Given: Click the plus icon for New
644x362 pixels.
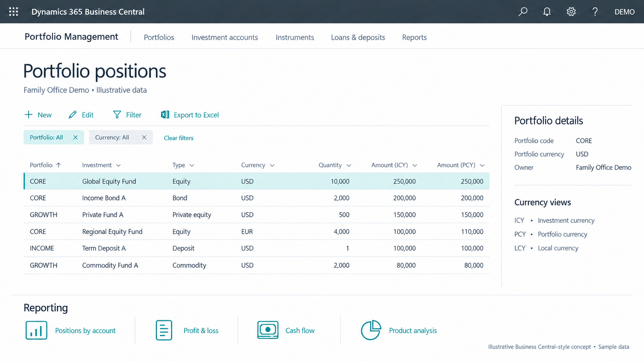Looking at the screenshot, I should pos(29,115).
